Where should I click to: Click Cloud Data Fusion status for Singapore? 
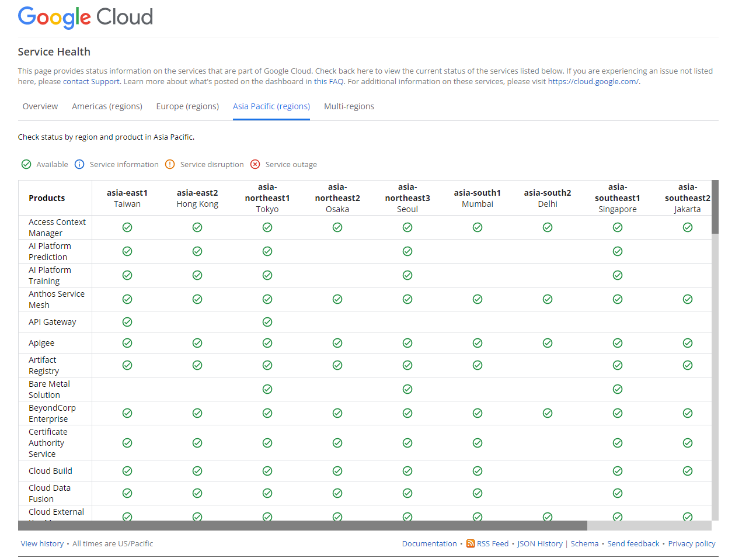(x=618, y=493)
